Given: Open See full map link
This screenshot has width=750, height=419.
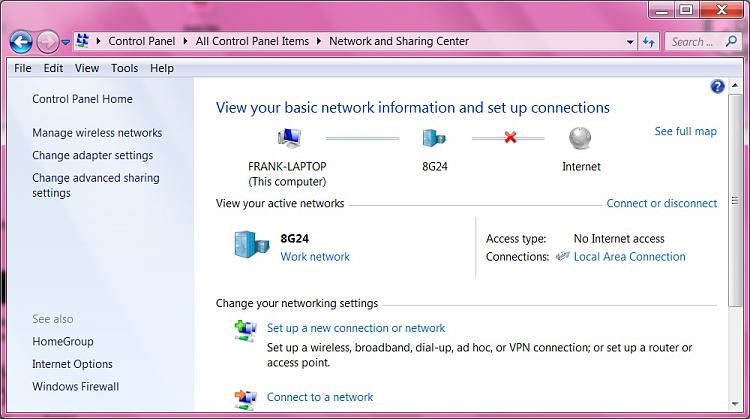Looking at the screenshot, I should coord(685,131).
